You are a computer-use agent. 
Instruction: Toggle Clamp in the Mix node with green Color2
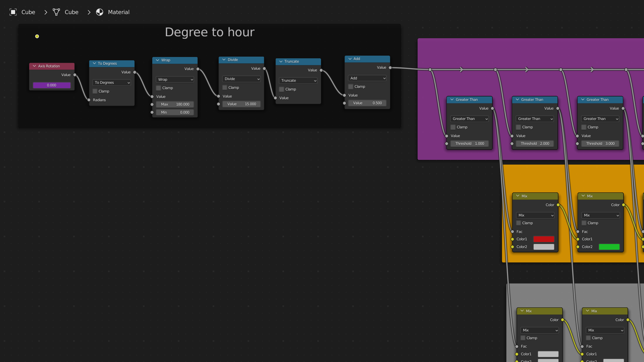584,223
